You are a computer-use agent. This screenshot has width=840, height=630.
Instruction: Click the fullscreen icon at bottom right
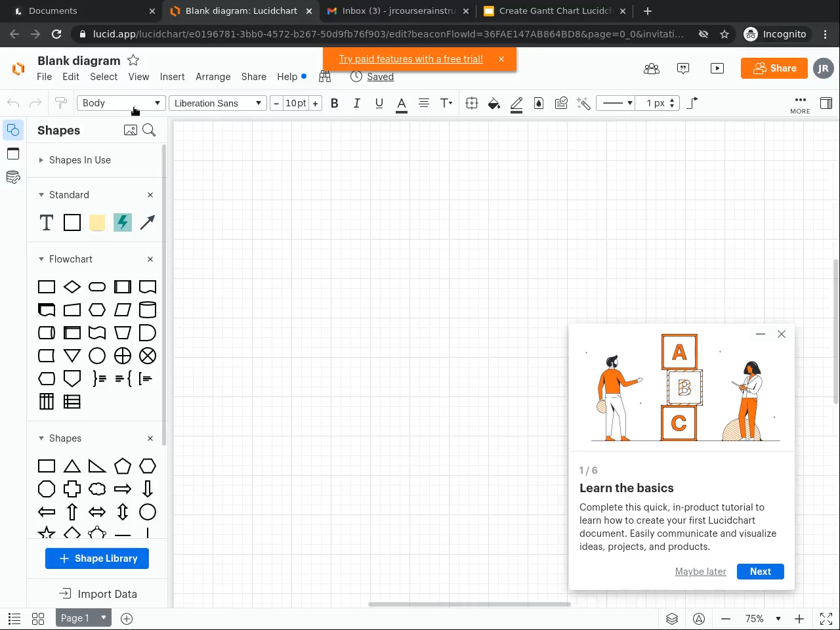click(x=826, y=618)
